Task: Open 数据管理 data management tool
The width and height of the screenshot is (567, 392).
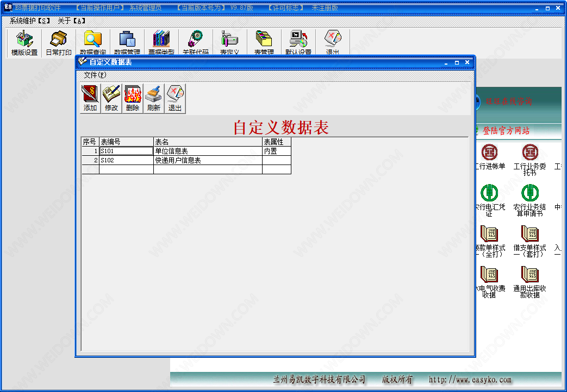Action: pos(127,43)
